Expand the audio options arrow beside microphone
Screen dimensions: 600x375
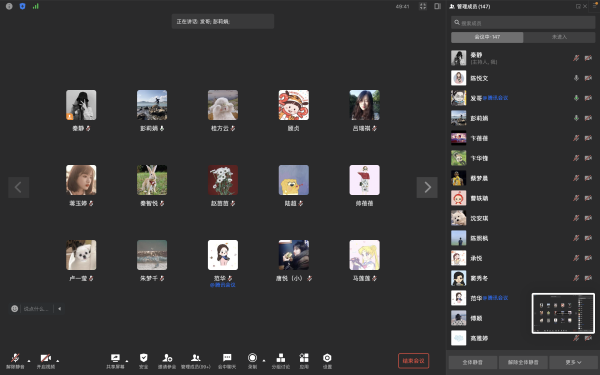click(x=29, y=360)
